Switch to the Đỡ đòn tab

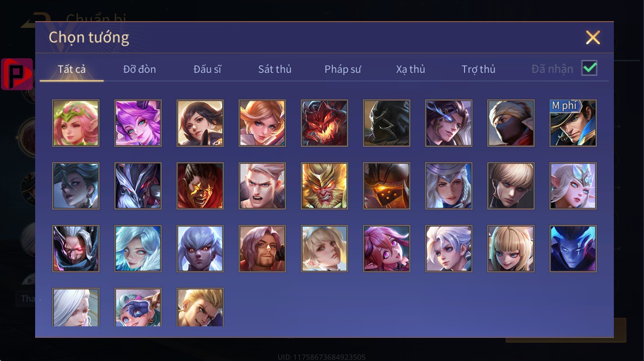click(140, 69)
